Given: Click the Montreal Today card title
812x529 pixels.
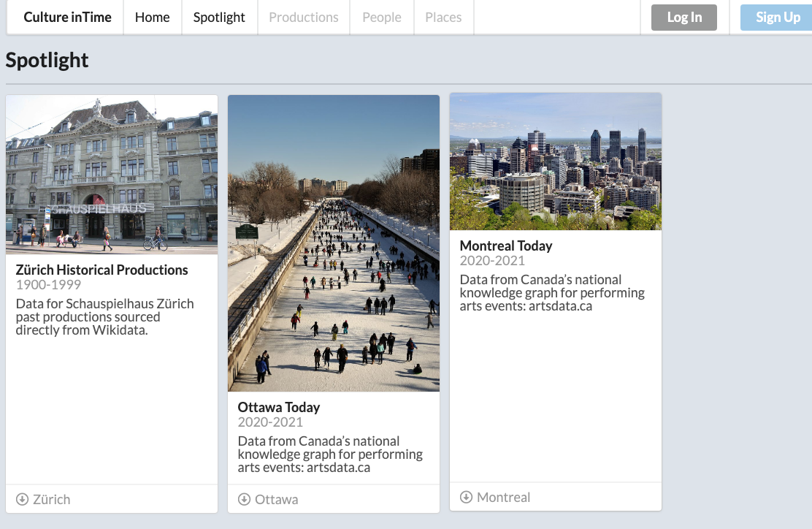Looking at the screenshot, I should point(506,246).
